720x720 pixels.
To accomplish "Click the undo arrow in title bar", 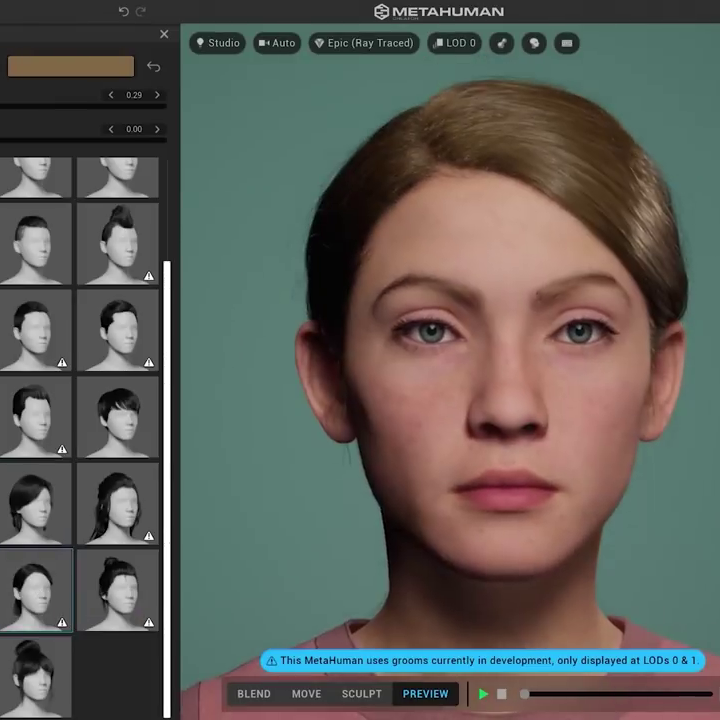I will (123, 11).
